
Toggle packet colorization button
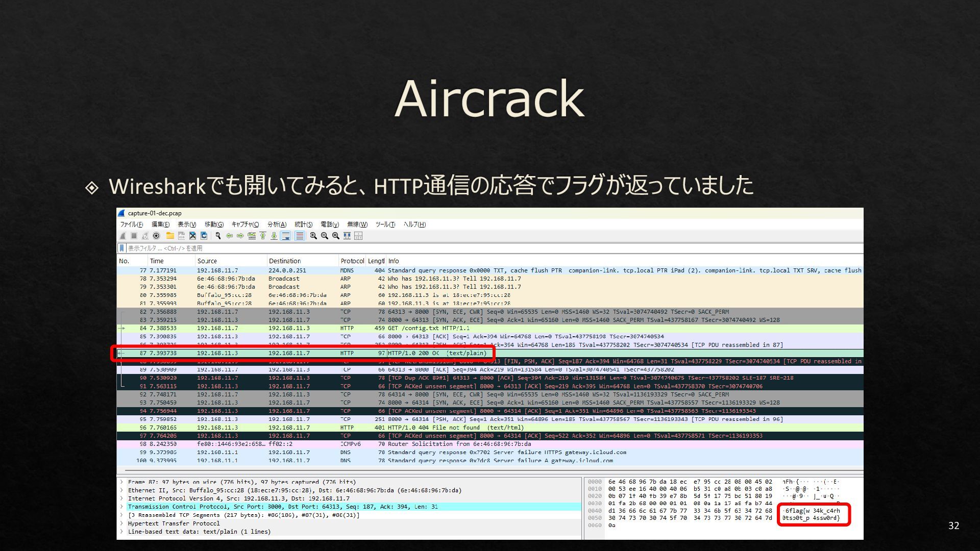pos(300,236)
